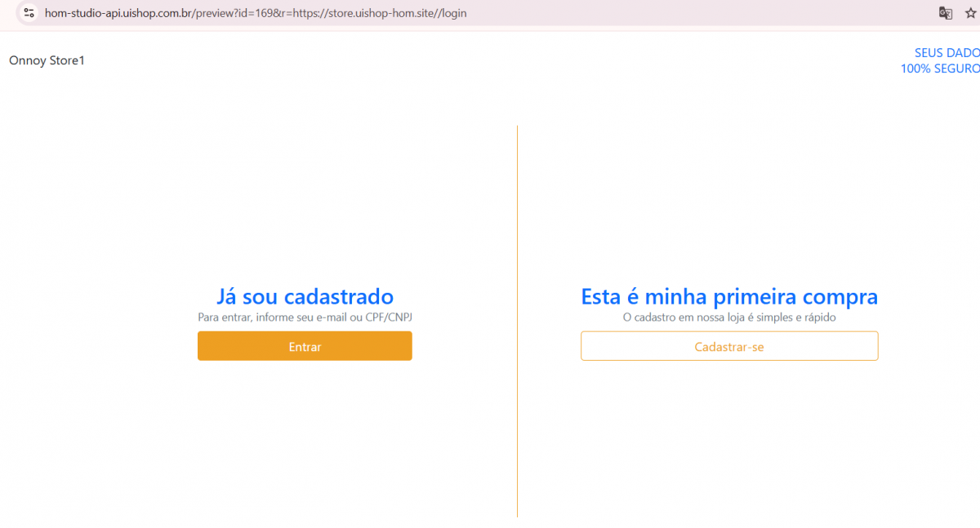
Task: Click the hom-studio-api.uishop.com.br domain in URL
Action: pos(118,13)
